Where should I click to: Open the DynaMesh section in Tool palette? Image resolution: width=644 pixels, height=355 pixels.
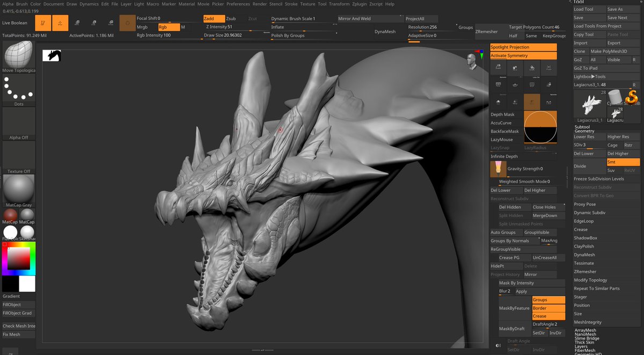[584, 255]
